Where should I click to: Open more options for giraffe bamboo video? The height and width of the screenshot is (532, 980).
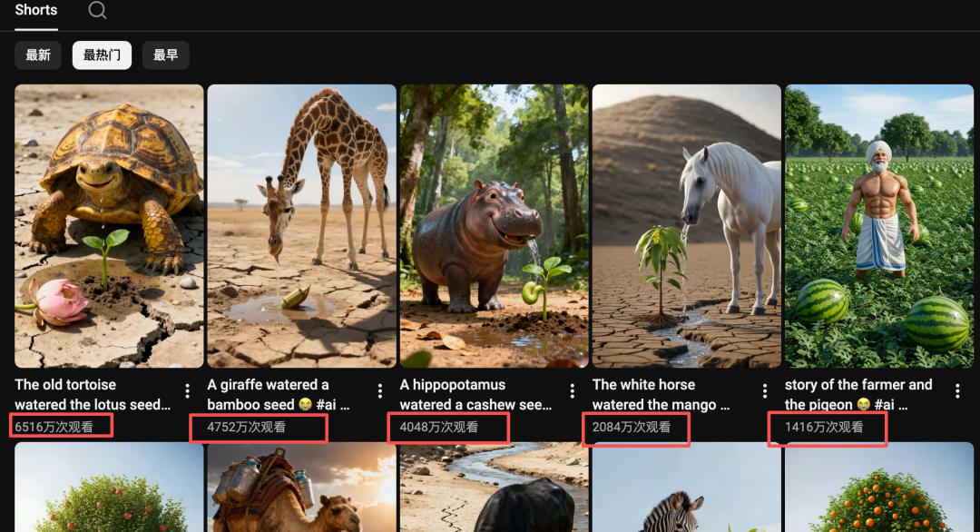(x=380, y=391)
